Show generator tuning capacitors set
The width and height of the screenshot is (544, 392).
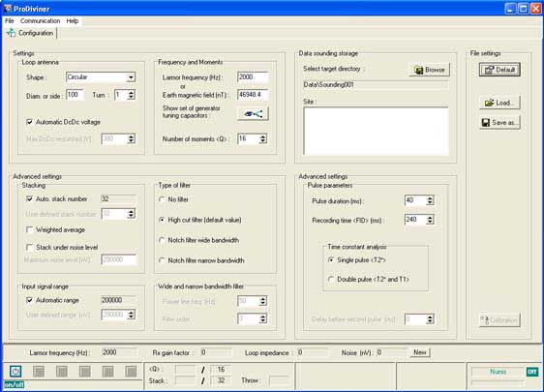253,113
